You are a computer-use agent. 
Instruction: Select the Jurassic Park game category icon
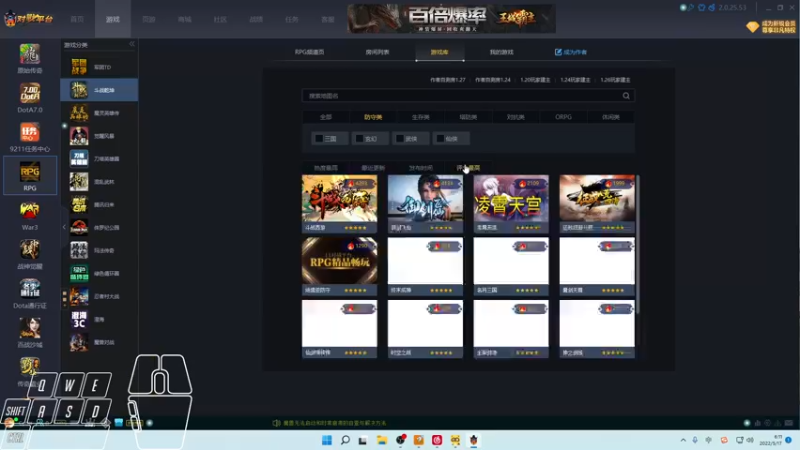coord(79,228)
